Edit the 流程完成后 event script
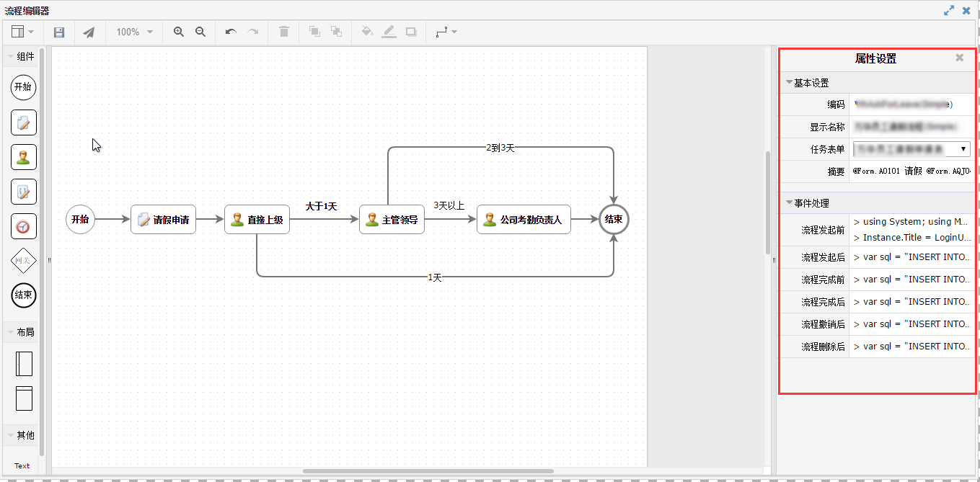 coord(911,302)
